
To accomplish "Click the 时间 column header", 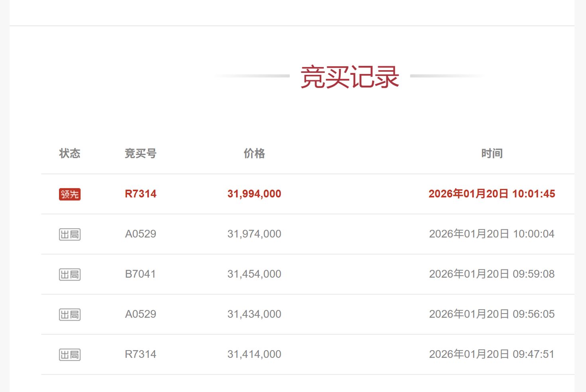I will pos(492,153).
